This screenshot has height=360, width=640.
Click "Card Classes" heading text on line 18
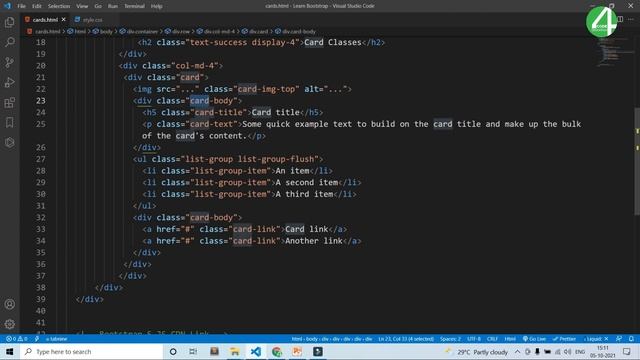pyautogui.click(x=333, y=42)
